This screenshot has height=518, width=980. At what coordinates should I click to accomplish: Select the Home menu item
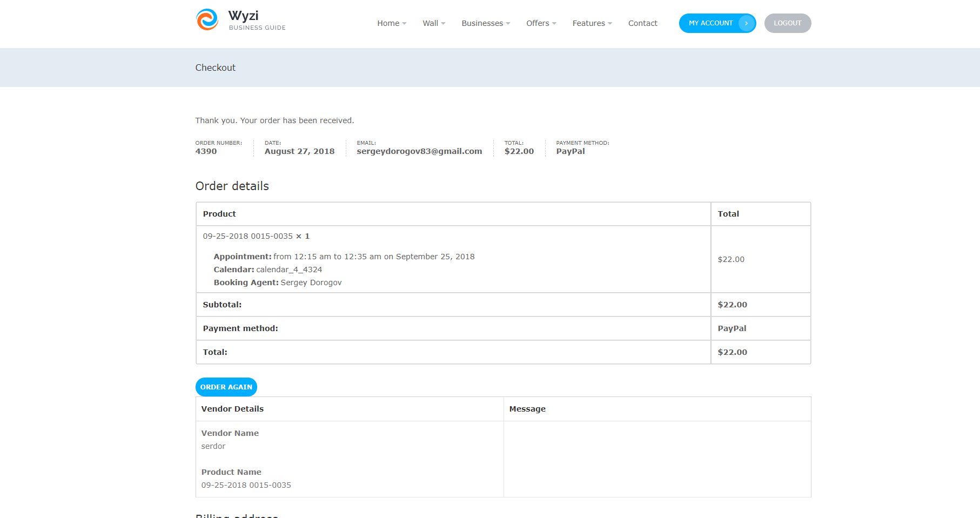click(x=387, y=23)
